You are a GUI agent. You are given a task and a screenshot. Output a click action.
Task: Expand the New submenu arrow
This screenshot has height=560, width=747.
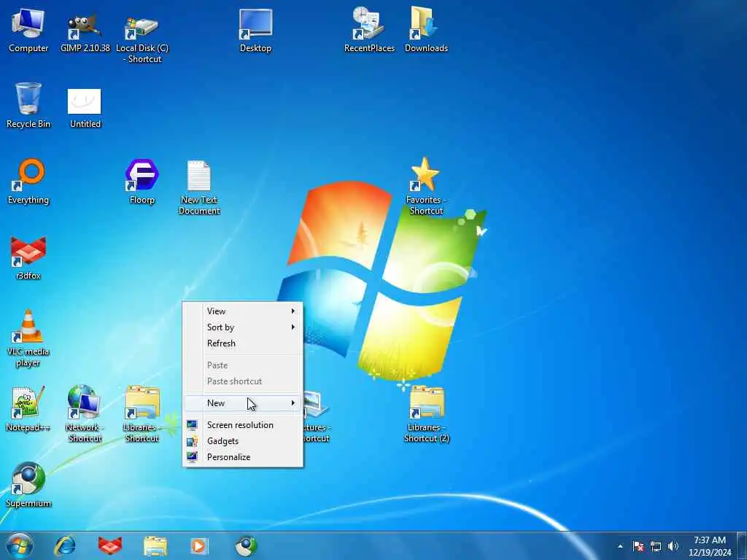[x=293, y=402]
